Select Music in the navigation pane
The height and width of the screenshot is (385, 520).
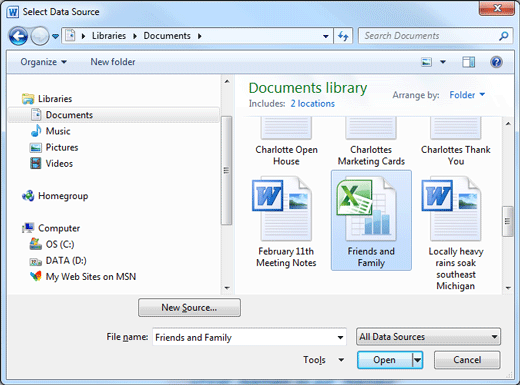[51, 131]
